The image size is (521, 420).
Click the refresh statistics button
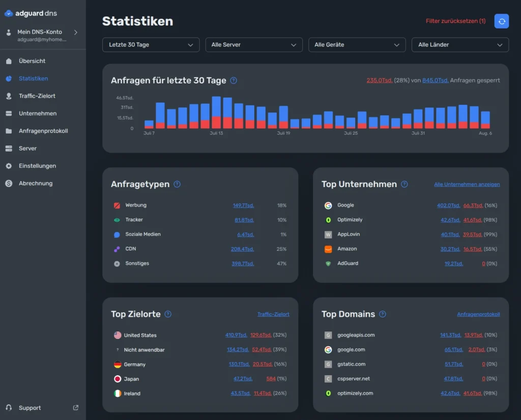coord(501,21)
